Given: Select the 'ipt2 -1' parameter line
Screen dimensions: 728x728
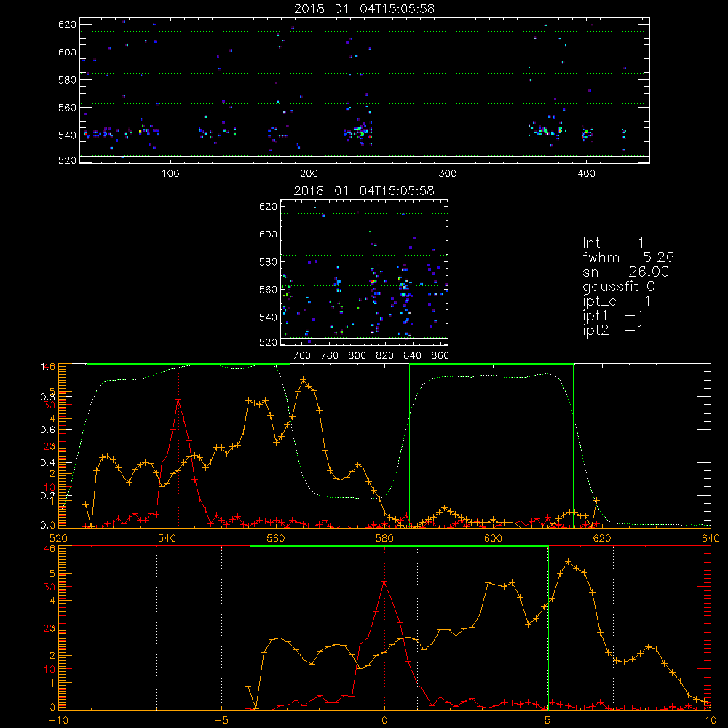Looking at the screenshot, I should (613, 330).
